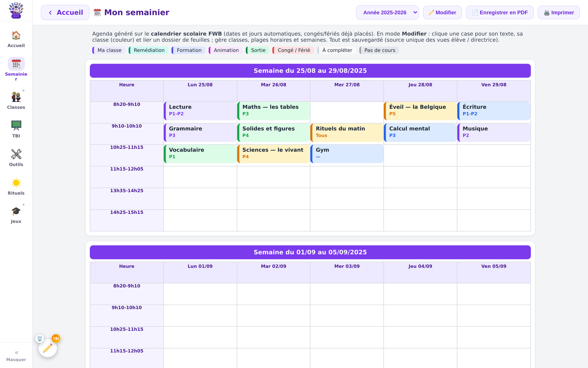Screen dimensions: 588x368
Task: Click the Animation legend tag
Action: (x=226, y=50)
